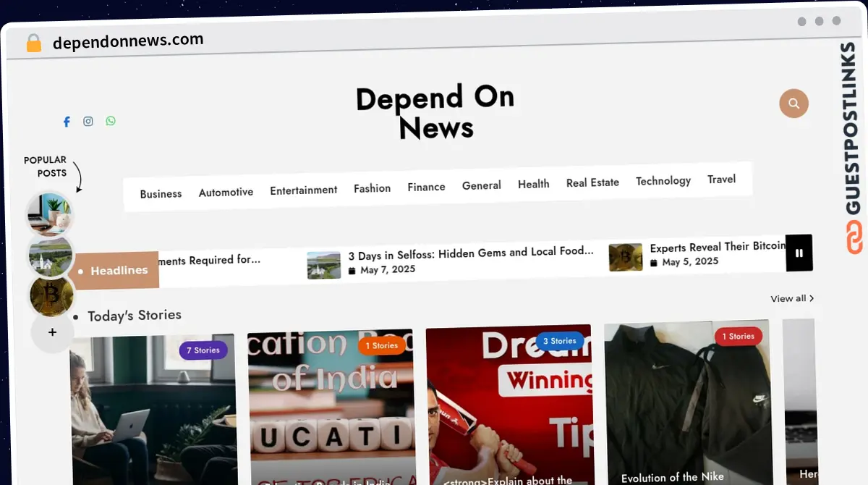868x485 pixels.
Task: Open the WhatsApp social icon
Action: coord(111,121)
